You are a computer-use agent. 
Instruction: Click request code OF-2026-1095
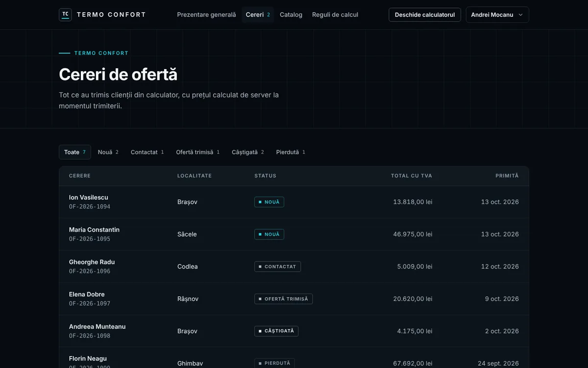(90, 239)
